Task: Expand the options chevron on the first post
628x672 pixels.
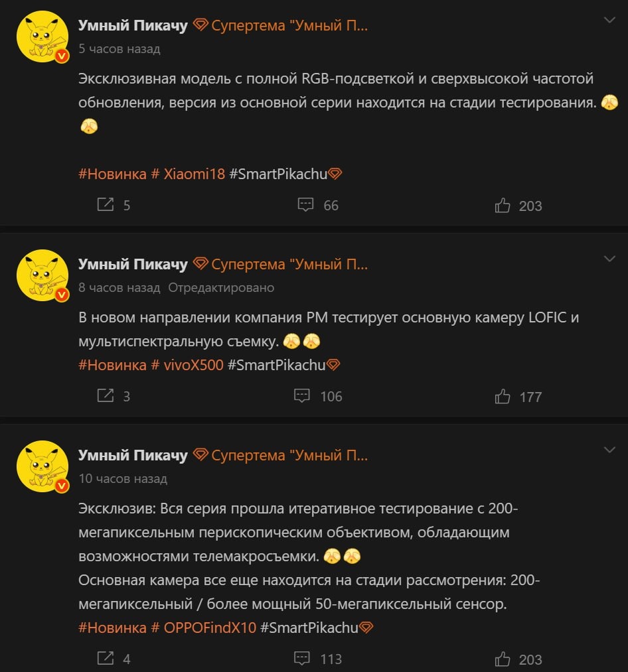Action: 609,20
